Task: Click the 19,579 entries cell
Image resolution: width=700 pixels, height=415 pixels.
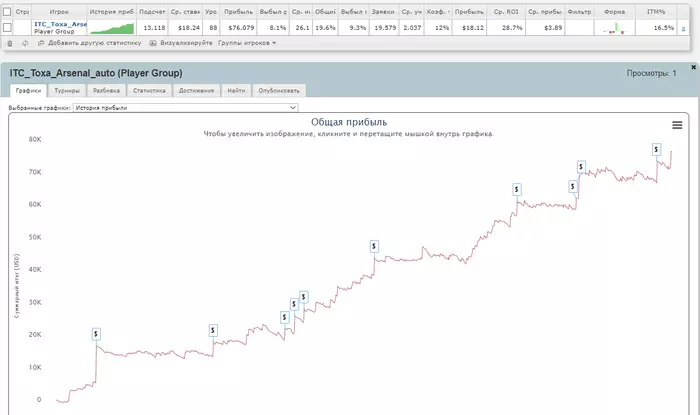Action: tap(385, 28)
